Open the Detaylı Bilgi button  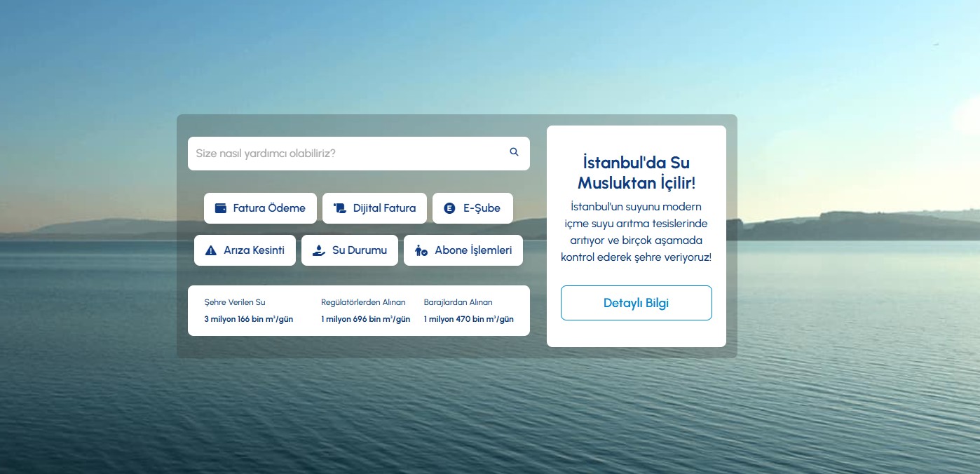click(x=636, y=303)
